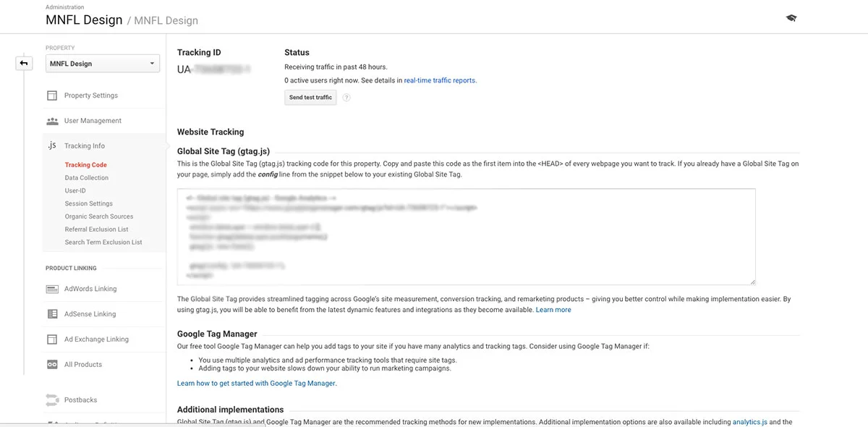Open Postbacks

click(80, 400)
